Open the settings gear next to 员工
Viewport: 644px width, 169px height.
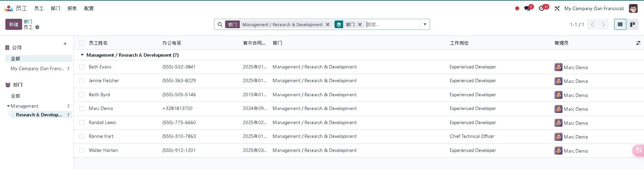37,27
